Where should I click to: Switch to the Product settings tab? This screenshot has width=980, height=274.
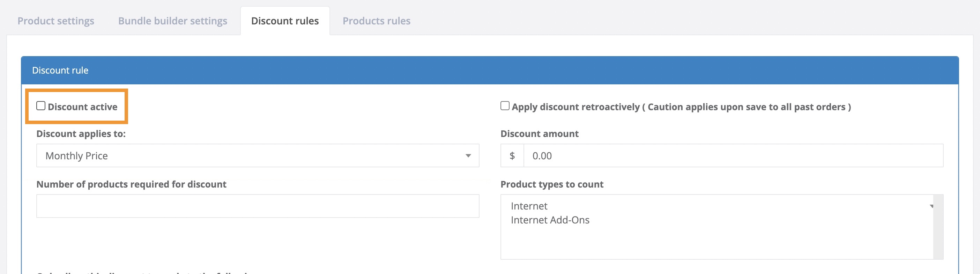point(55,21)
